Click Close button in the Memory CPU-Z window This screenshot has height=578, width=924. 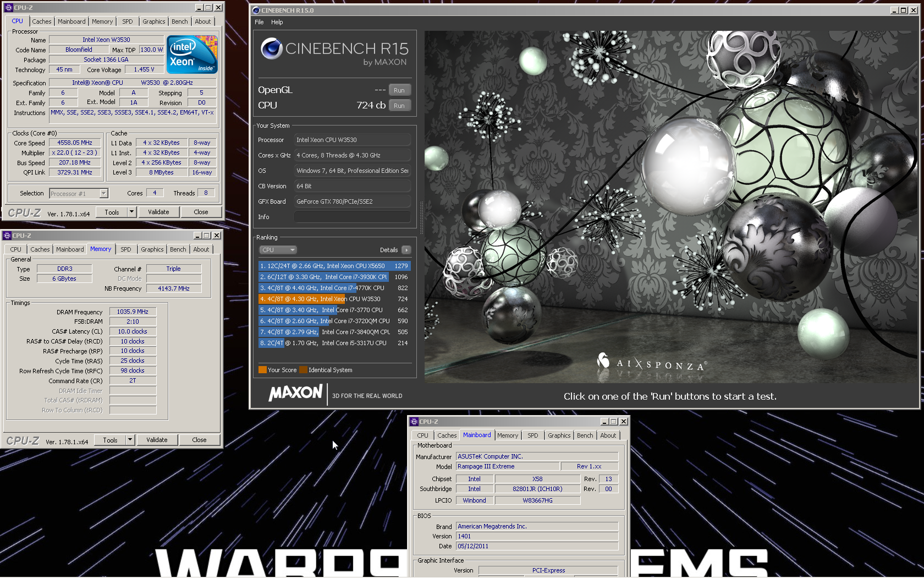(199, 440)
